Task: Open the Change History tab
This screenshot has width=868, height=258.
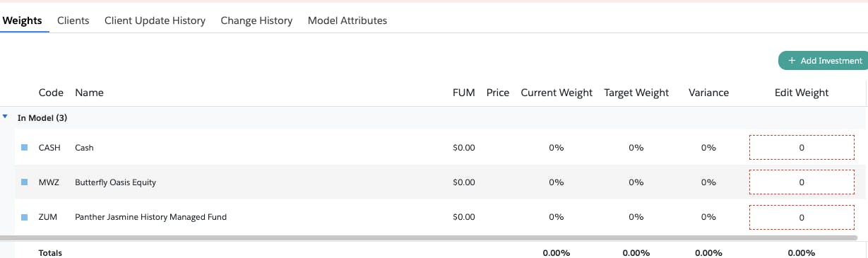Action: tap(256, 20)
